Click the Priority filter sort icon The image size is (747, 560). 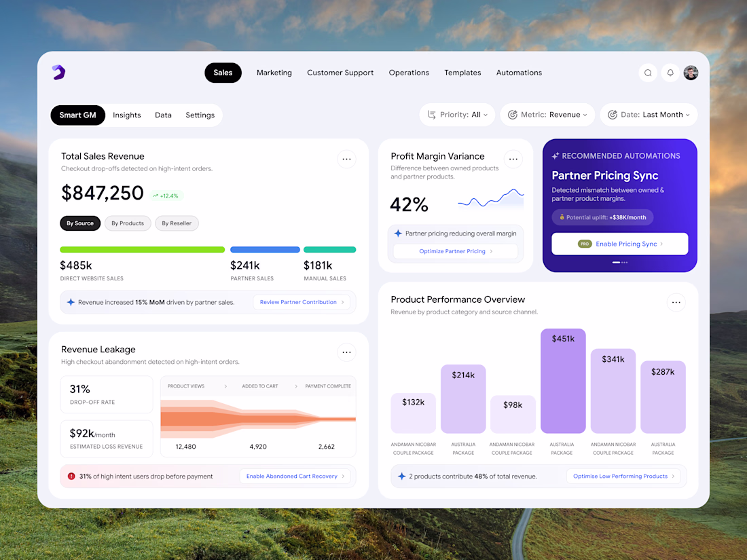pos(432,115)
